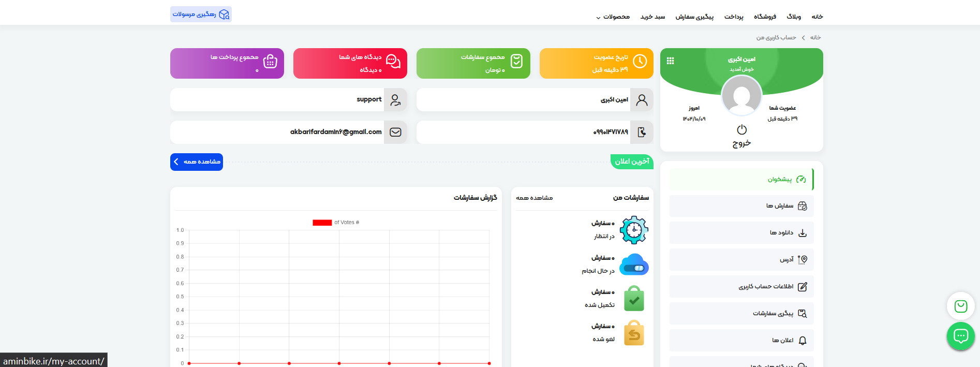980x367 pixels.
Task: Open آدرس in the sidebar menu
Action: (741, 260)
